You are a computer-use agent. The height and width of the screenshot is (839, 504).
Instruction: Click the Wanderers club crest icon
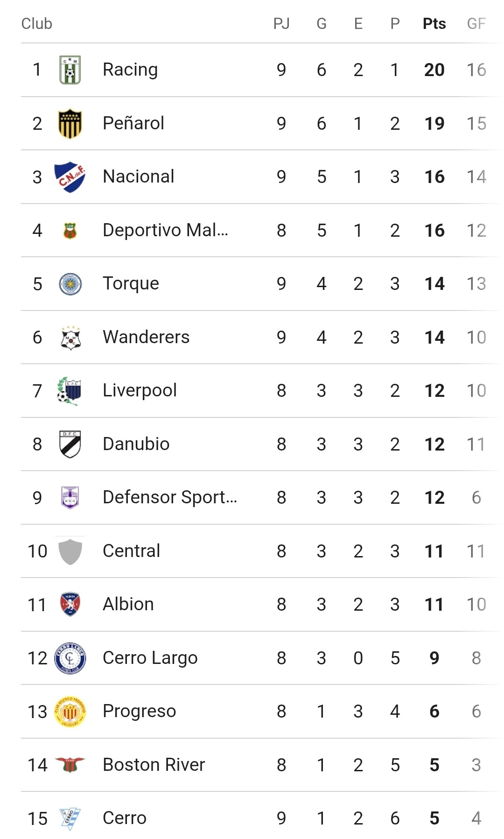(70, 338)
